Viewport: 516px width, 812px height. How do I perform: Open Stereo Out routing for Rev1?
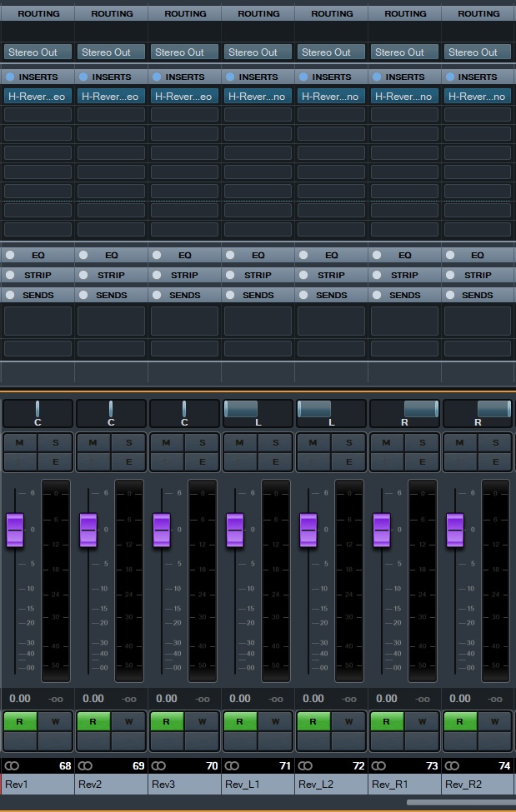tap(38, 52)
